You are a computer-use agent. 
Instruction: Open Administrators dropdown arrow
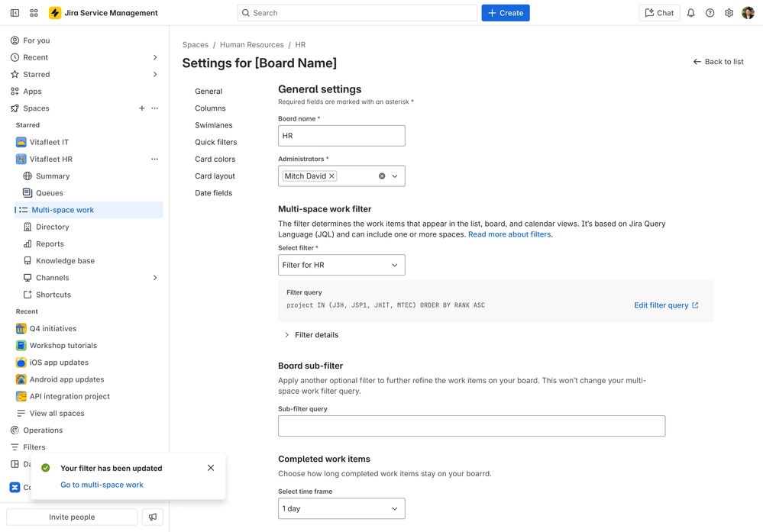395,176
